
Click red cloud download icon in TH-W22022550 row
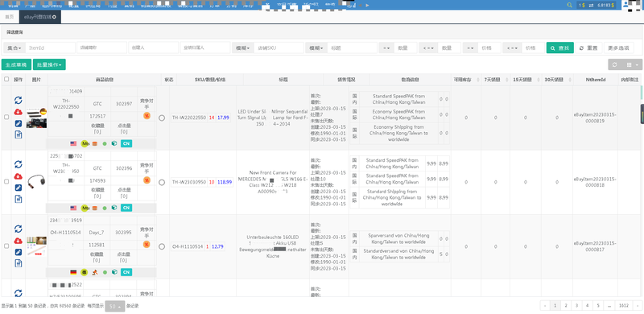tap(18, 112)
